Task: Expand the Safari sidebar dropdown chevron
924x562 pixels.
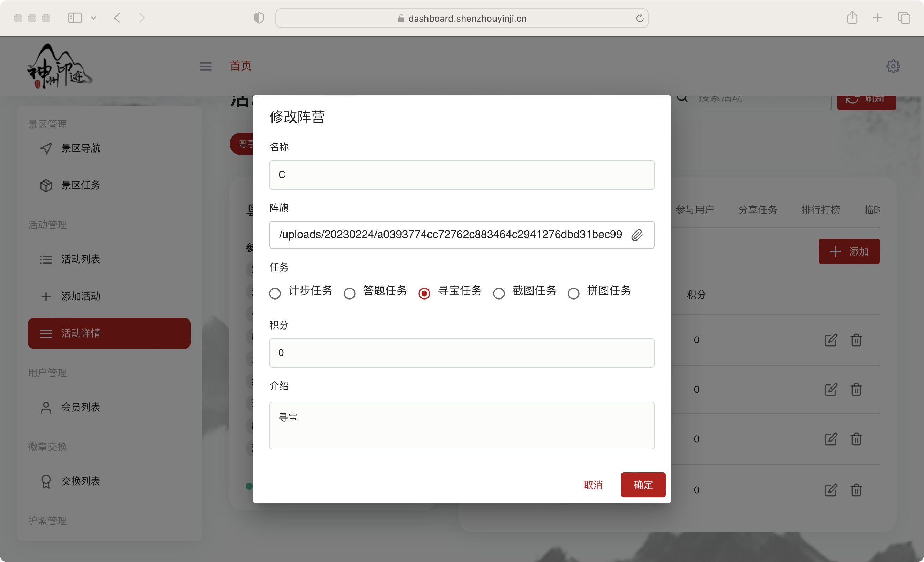Action: click(94, 18)
